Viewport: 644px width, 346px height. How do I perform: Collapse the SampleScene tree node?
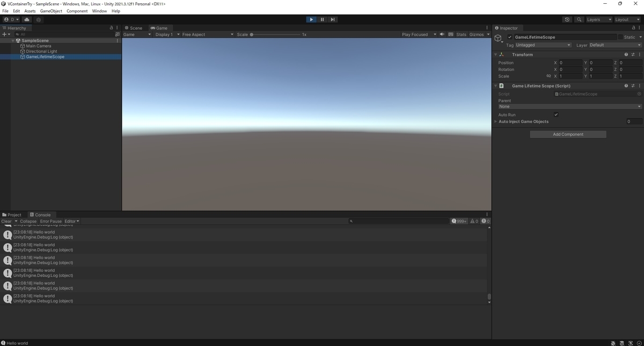coord(13,40)
